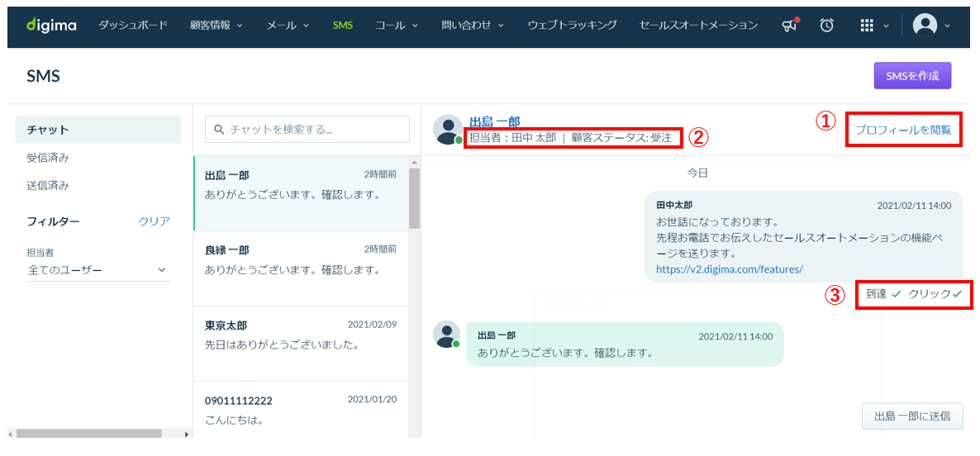
Task: Click the 2021/01/20 date on 09011112222 row
Action: click(x=372, y=400)
